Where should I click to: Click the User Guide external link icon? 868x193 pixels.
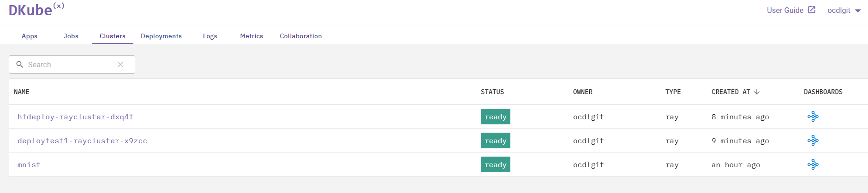pyautogui.click(x=812, y=10)
